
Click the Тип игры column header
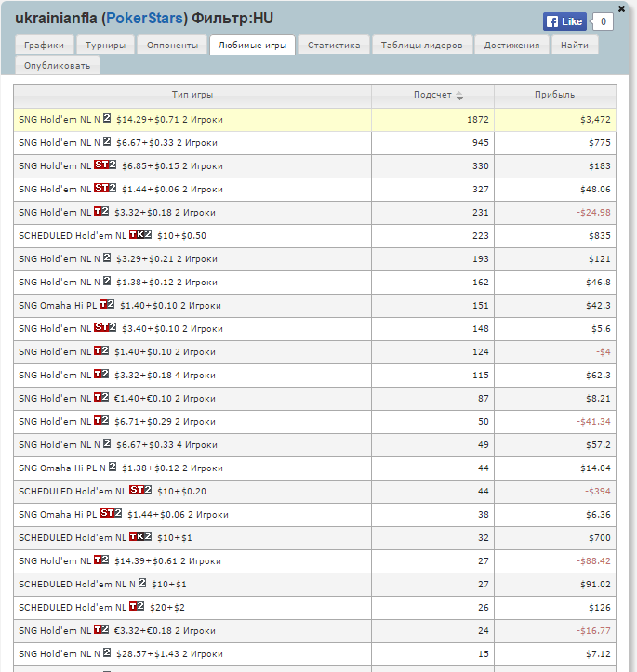[192, 95]
